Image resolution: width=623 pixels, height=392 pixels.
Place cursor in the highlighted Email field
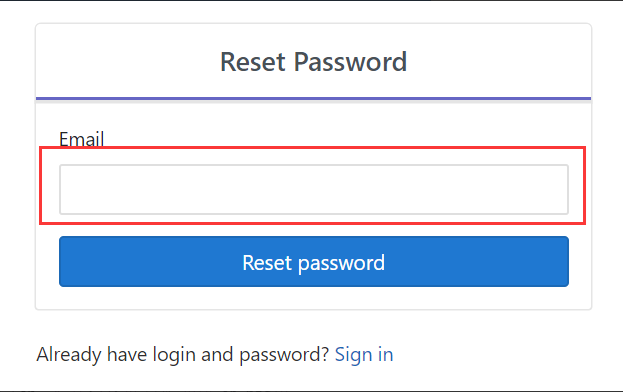(x=314, y=189)
